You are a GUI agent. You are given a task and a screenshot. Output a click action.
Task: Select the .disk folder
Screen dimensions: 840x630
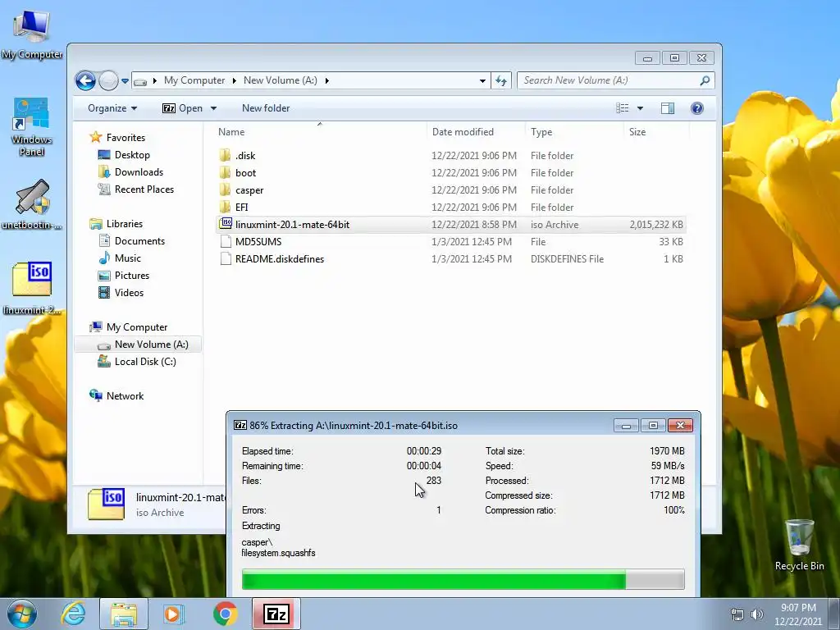(x=450, y=156)
